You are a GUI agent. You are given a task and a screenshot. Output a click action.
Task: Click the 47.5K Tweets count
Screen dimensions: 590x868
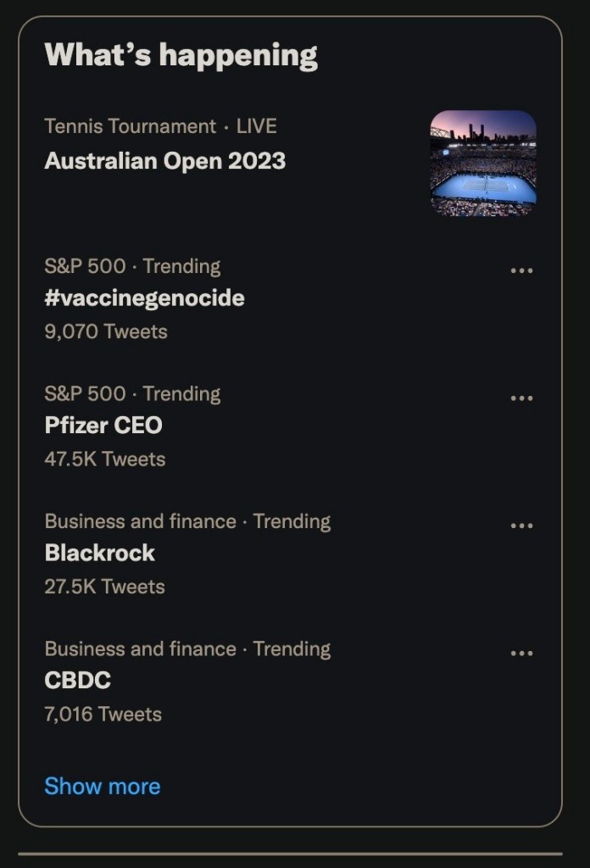click(x=104, y=459)
